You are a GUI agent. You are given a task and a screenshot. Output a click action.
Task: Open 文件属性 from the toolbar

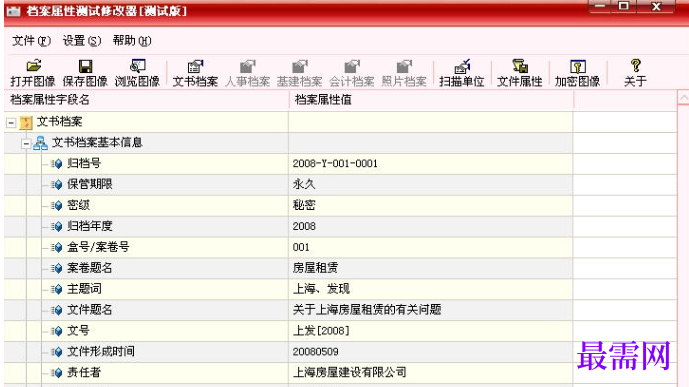coord(520,66)
